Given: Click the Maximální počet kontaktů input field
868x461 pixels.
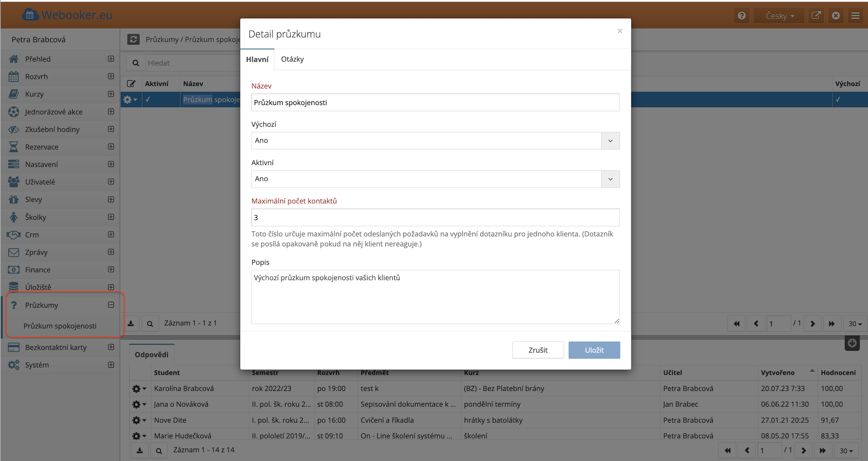Looking at the screenshot, I should pos(435,218).
